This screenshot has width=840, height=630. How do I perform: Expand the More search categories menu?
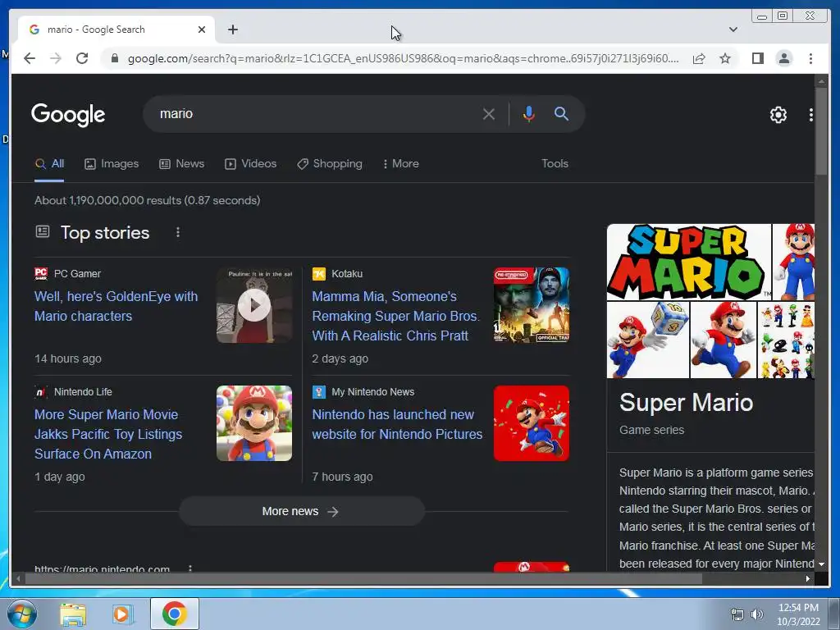(400, 164)
